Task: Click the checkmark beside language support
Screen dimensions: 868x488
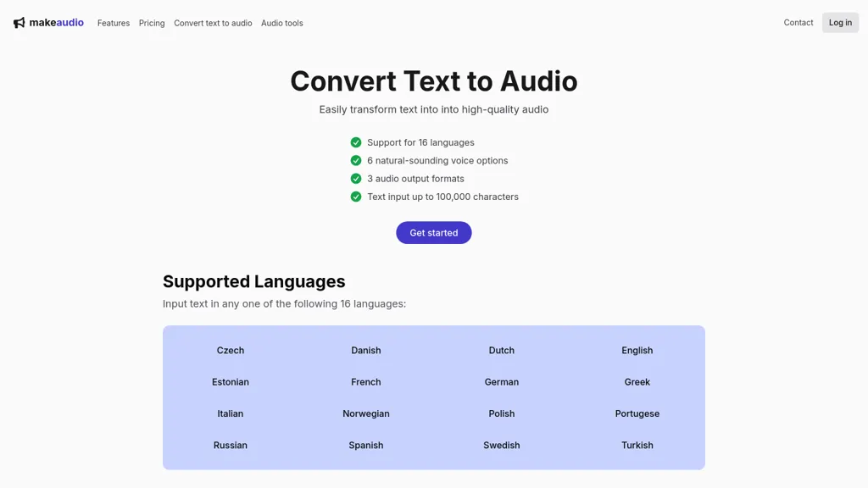Action: (356, 142)
